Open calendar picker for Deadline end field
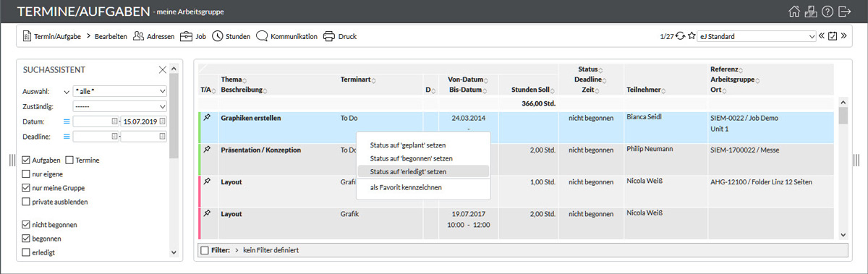868x274 pixels. pos(163,136)
